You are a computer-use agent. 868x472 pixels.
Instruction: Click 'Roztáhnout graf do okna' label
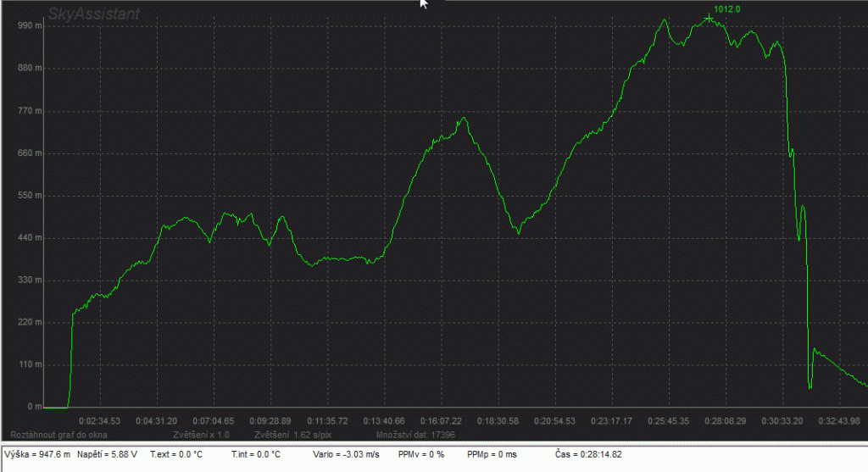[x=58, y=434]
